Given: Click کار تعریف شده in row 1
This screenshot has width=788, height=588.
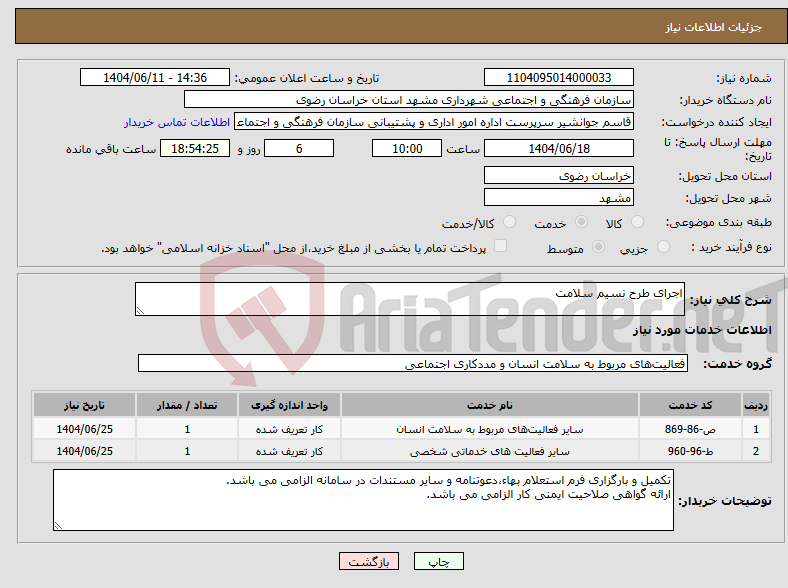Looking at the screenshot, I should pyautogui.click(x=289, y=429).
